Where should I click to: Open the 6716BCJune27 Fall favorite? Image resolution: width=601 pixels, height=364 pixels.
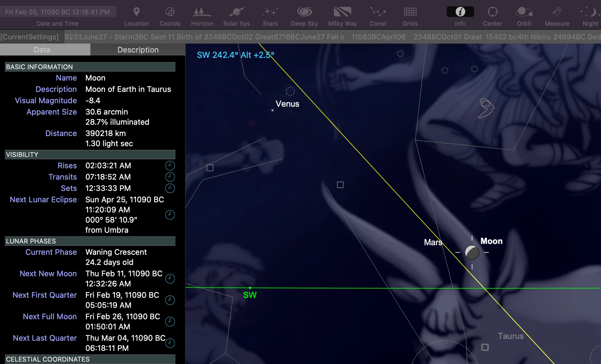tap(309, 37)
